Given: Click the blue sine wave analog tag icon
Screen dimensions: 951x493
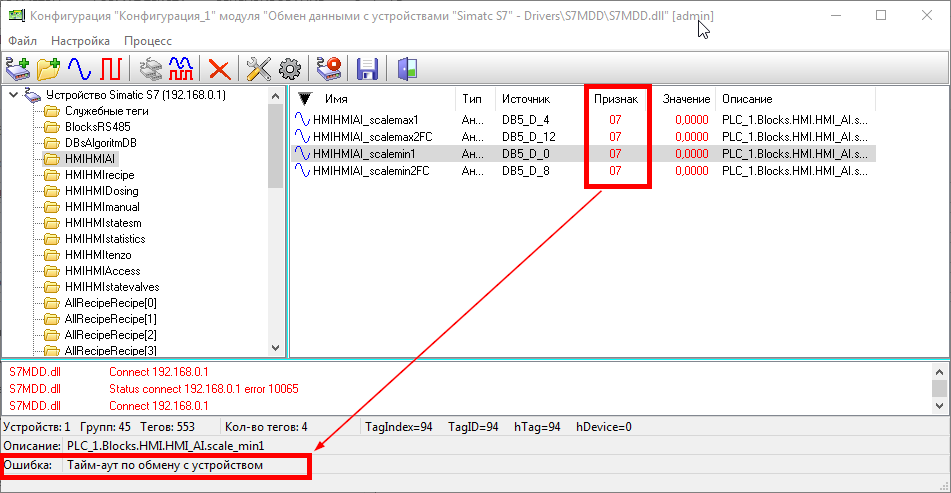Looking at the screenshot, I should point(79,69).
